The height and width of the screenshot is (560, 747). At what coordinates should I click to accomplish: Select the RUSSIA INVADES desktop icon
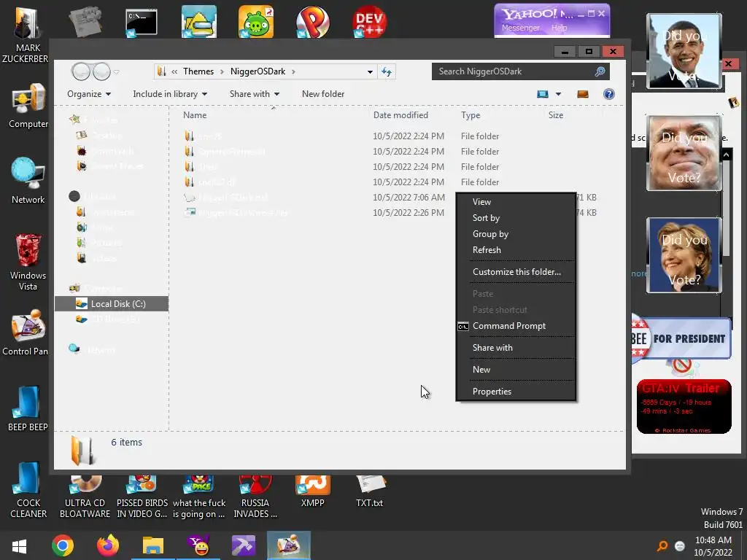coord(255,496)
